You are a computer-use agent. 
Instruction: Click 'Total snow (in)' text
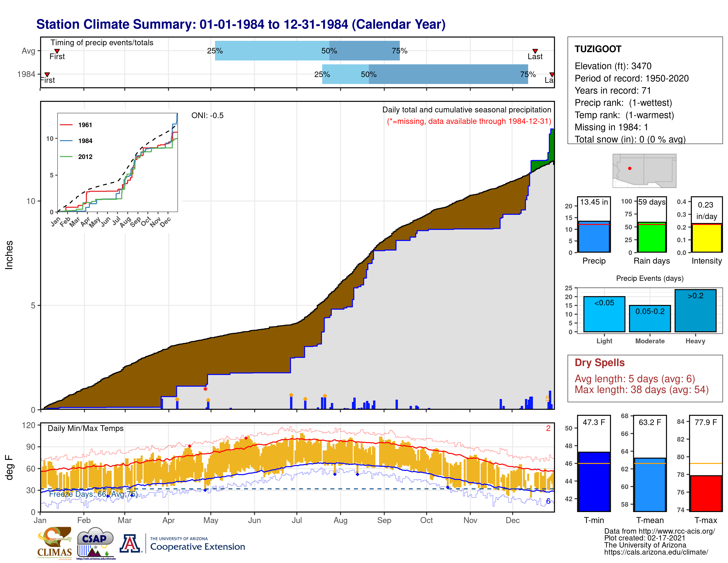pyautogui.click(x=630, y=139)
